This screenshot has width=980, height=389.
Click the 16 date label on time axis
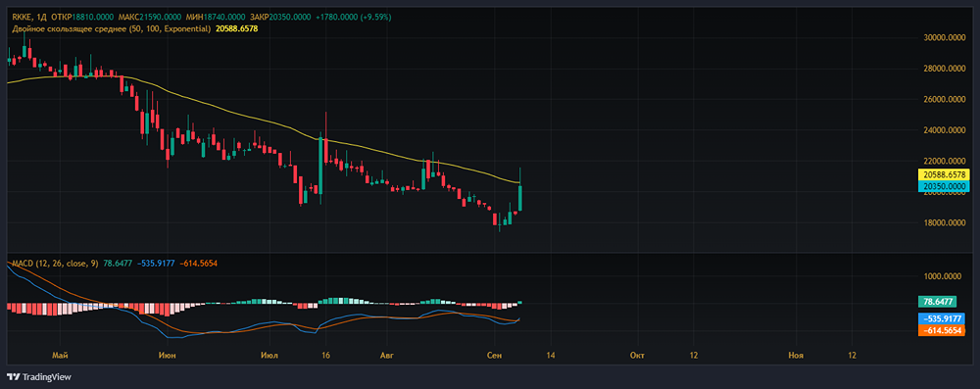(325, 356)
